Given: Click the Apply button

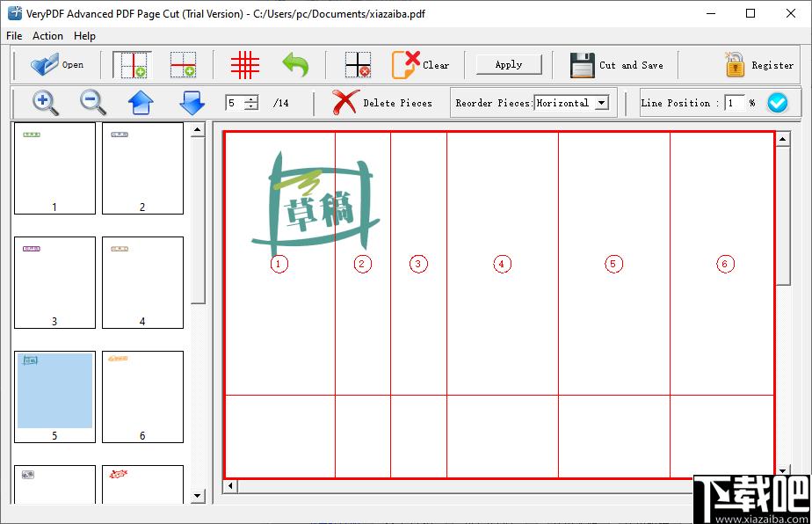Looking at the screenshot, I should coord(509,65).
